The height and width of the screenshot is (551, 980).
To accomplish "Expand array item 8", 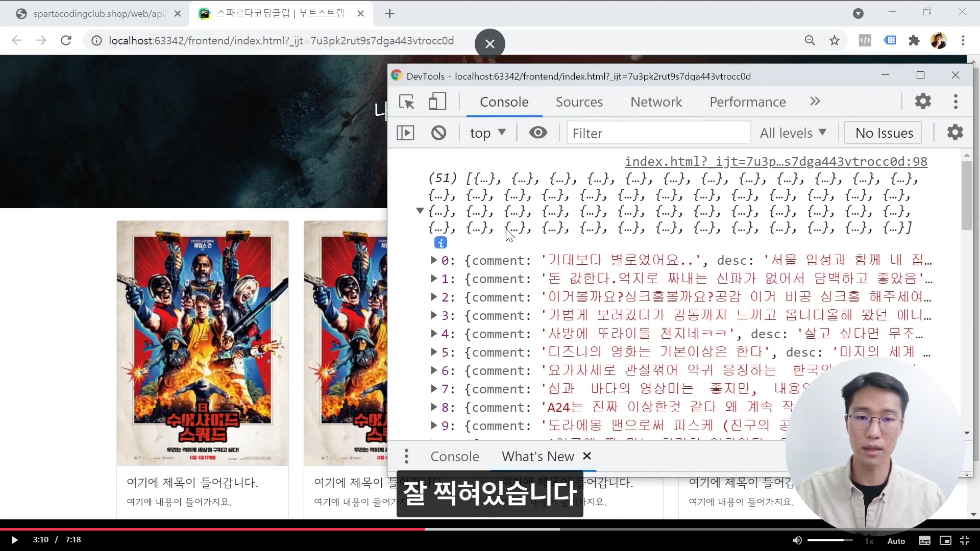I will point(433,407).
